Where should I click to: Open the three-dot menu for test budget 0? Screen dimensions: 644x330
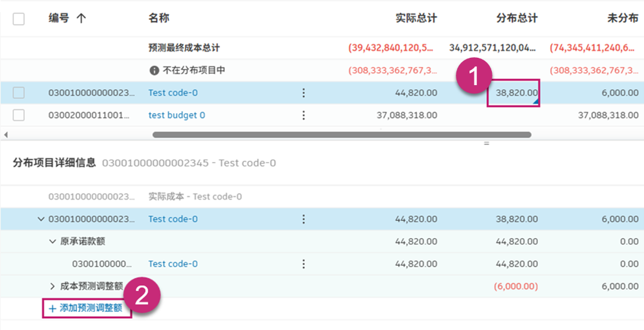click(304, 115)
